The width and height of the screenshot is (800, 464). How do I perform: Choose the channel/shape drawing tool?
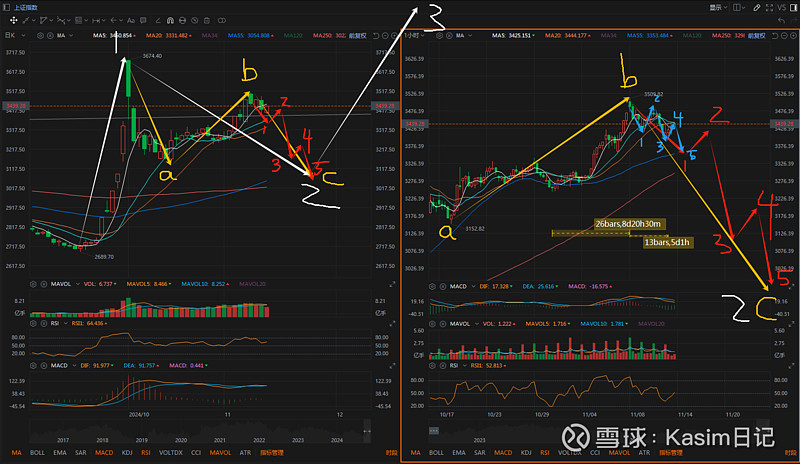pos(43,20)
